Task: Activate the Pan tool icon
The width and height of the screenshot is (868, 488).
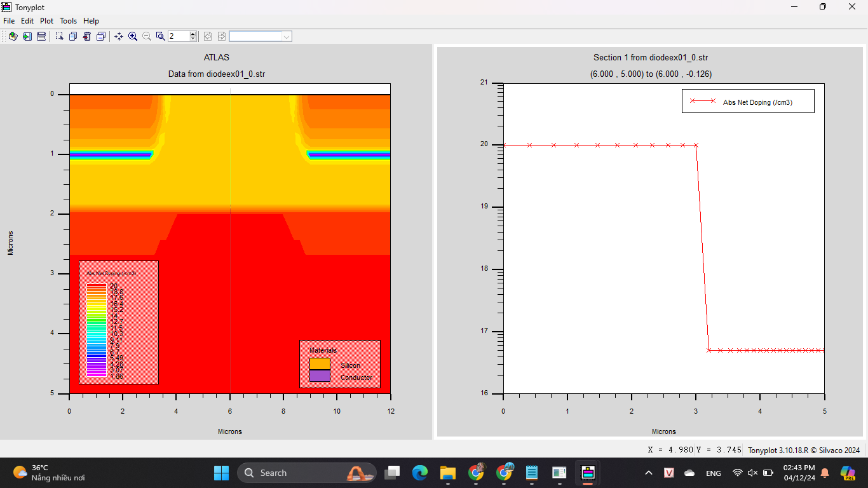Action: pyautogui.click(x=118, y=36)
